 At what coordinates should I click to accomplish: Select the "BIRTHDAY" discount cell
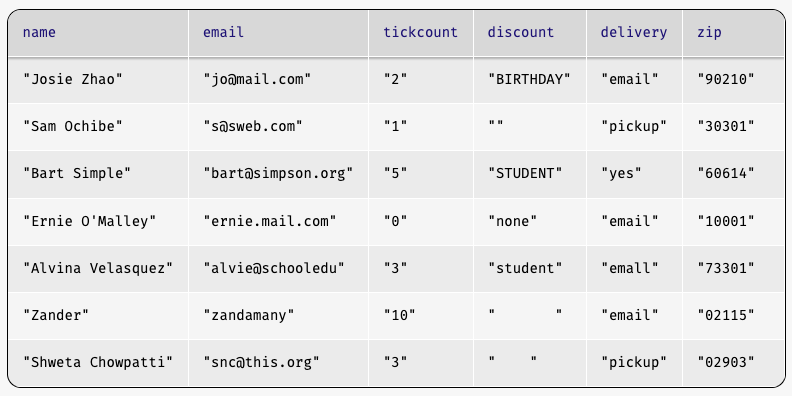pyautogui.click(x=530, y=80)
